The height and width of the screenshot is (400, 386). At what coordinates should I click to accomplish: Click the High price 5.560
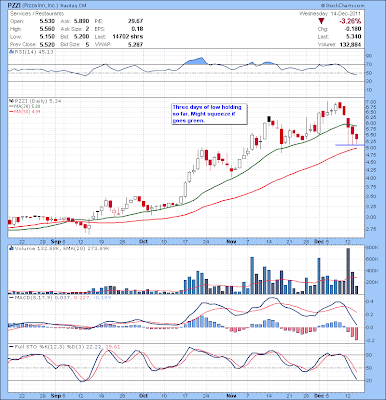tap(47, 29)
